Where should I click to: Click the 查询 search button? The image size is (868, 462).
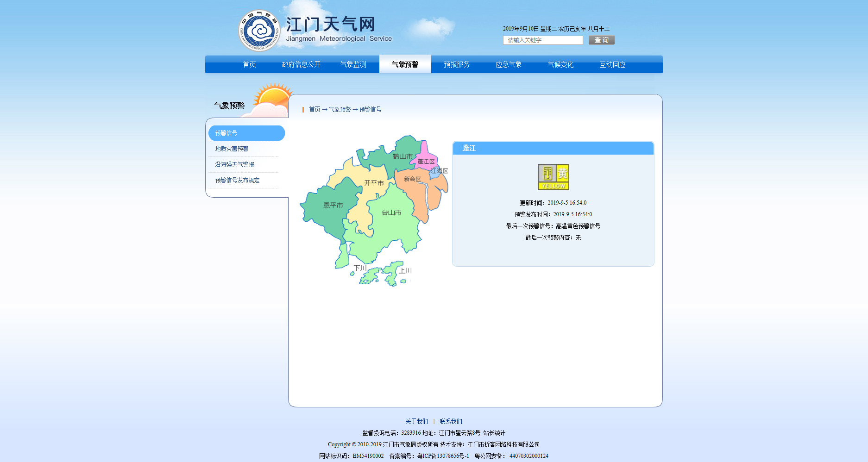pos(601,40)
